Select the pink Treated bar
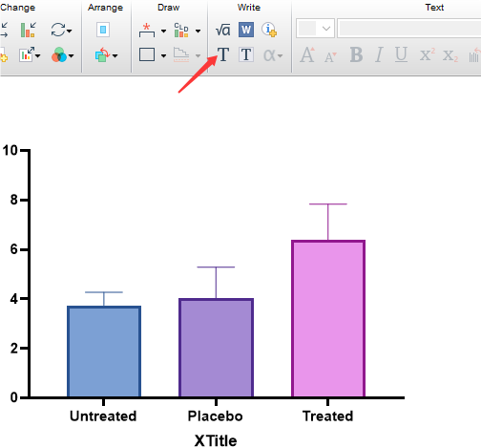The image size is (481, 448). pos(328,319)
